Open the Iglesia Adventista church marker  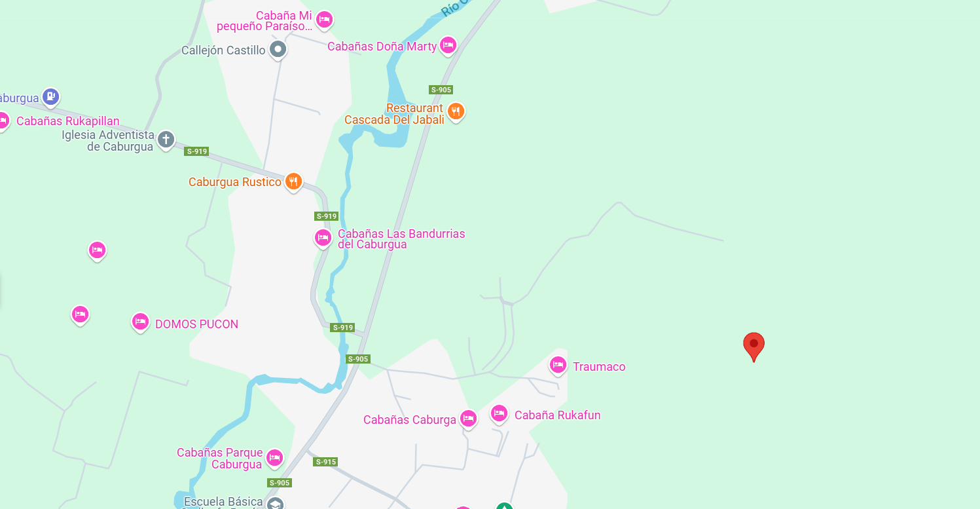pyautogui.click(x=166, y=140)
